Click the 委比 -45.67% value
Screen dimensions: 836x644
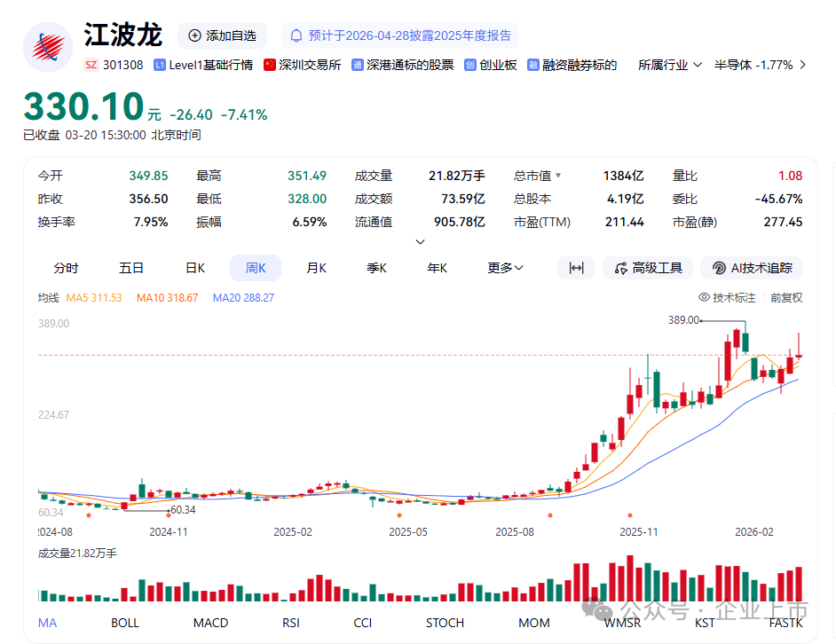tap(778, 199)
